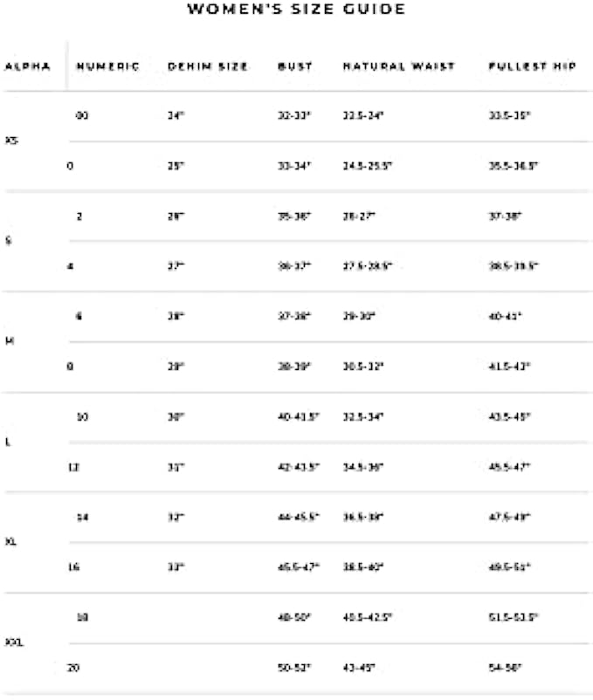Click the XXL alpha size label

(13, 642)
